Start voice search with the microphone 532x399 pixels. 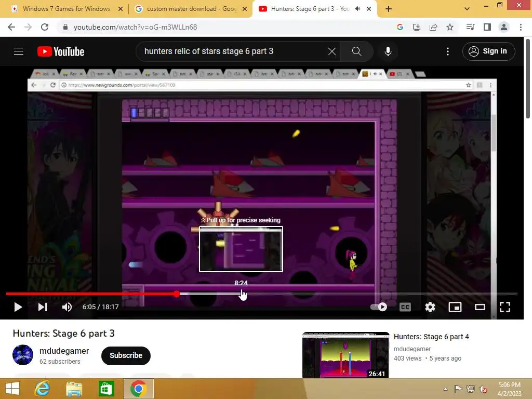pos(388,51)
